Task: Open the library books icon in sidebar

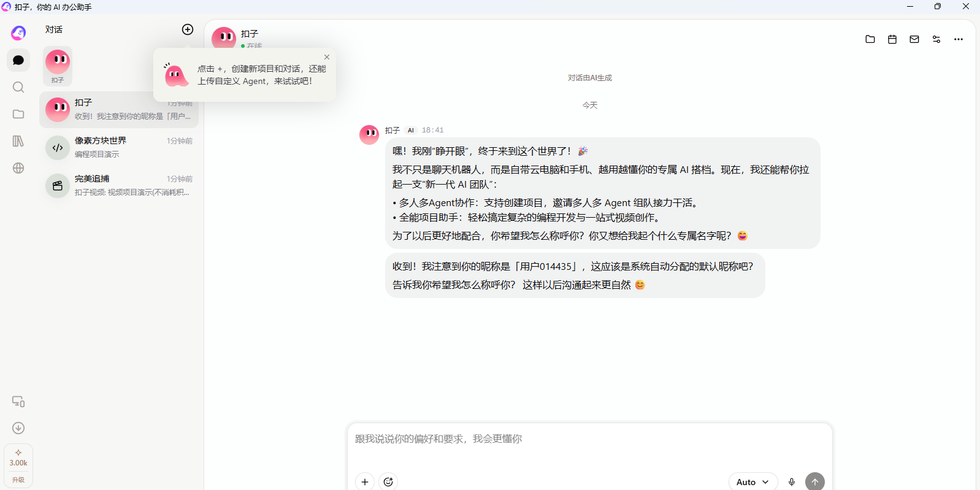Action: (x=18, y=141)
